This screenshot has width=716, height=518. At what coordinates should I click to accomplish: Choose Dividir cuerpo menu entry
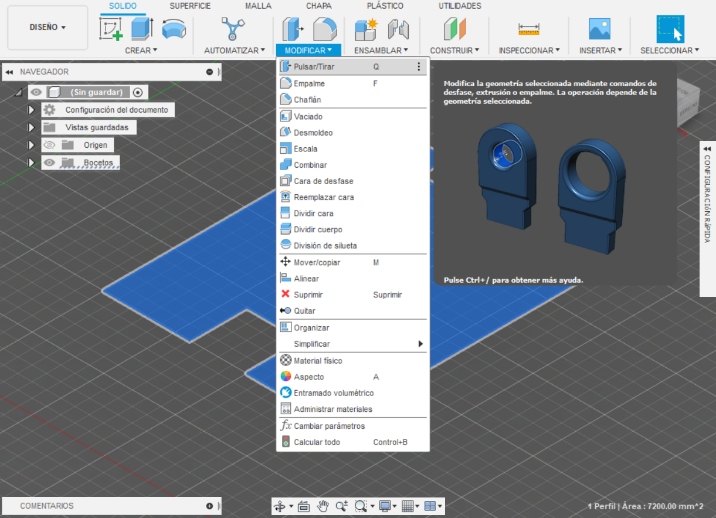point(353,229)
